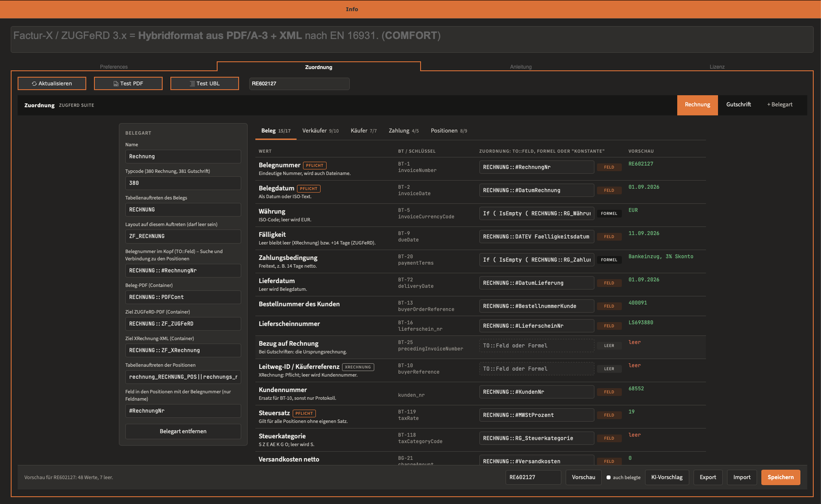The height and width of the screenshot is (504, 821).
Task: Click the KI-Vorschlag button
Action: click(x=667, y=477)
